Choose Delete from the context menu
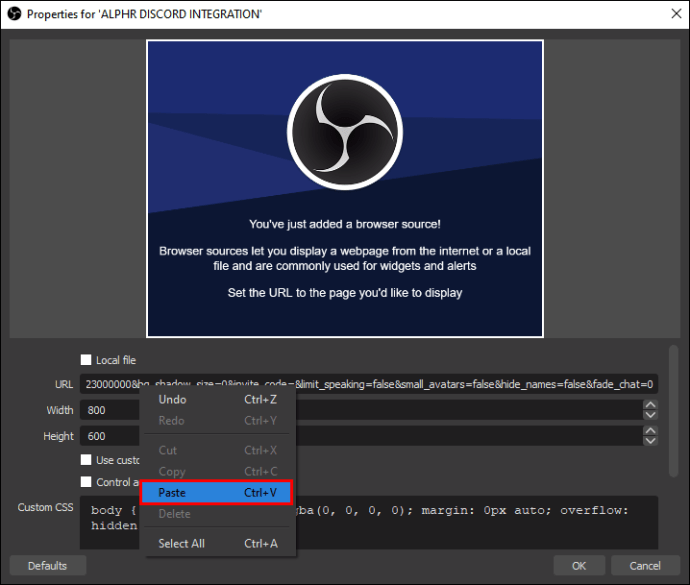The image size is (690, 585). pos(217,514)
